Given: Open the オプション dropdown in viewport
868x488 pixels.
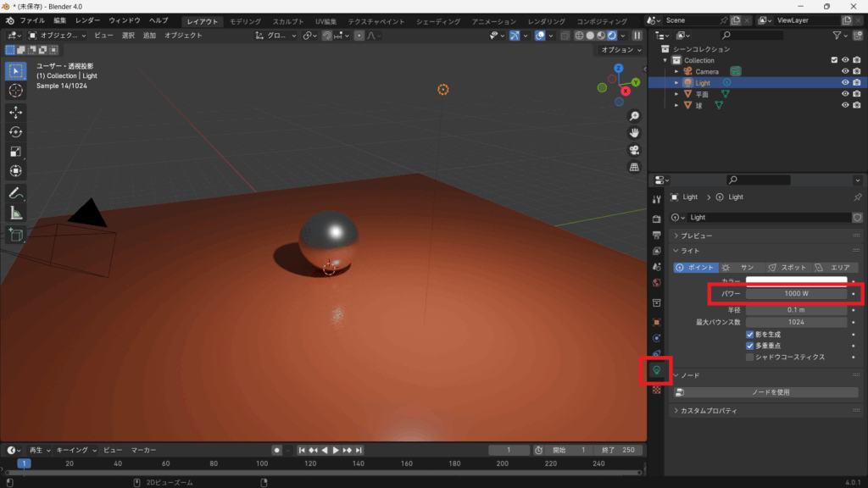Looking at the screenshot, I should point(620,50).
